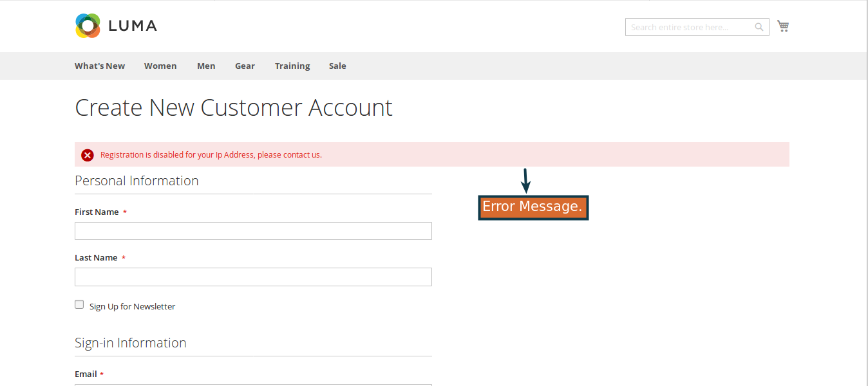The height and width of the screenshot is (386, 868).
Task: Click the dark arrow above Error Message
Action: click(x=525, y=180)
